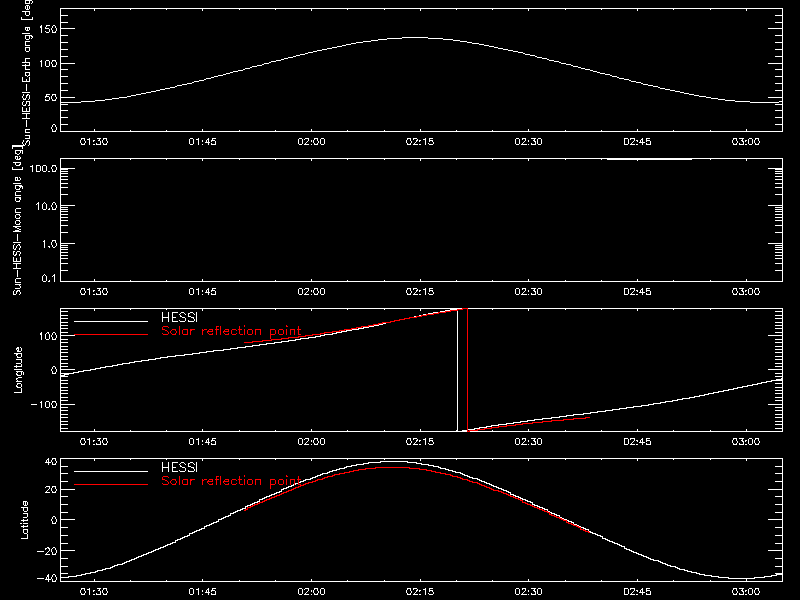Click the peak of the Earth angle curve
Viewport: 800px width, 600px height.
point(417,37)
